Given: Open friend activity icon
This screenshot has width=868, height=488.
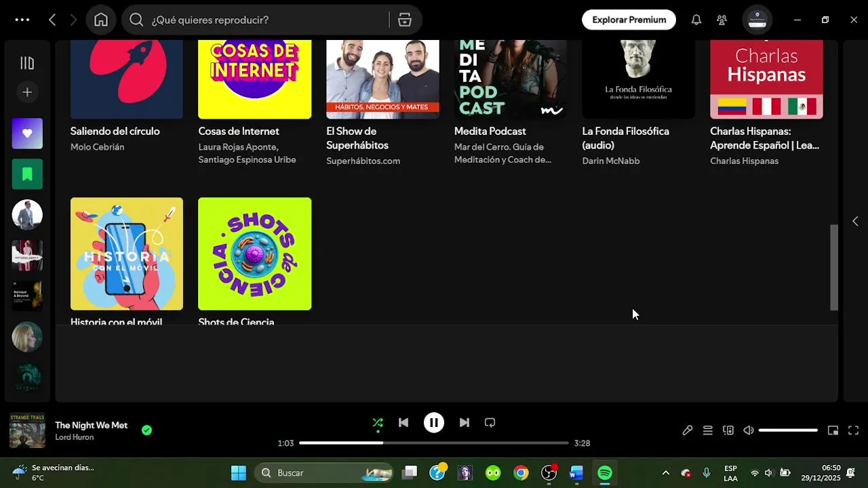Looking at the screenshot, I should tap(722, 20).
